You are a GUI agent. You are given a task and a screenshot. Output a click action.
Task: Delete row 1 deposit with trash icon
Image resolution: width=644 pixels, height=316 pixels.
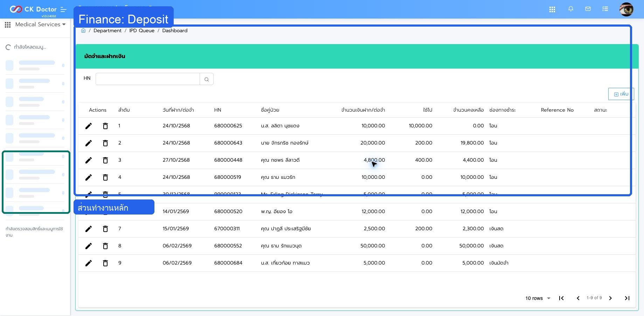click(x=105, y=126)
